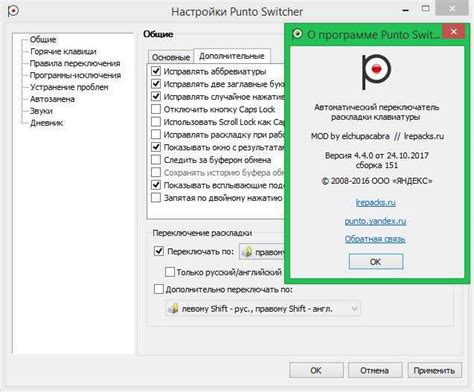Click the Punto Switcher icon in settings title bar

click(x=13, y=11)
